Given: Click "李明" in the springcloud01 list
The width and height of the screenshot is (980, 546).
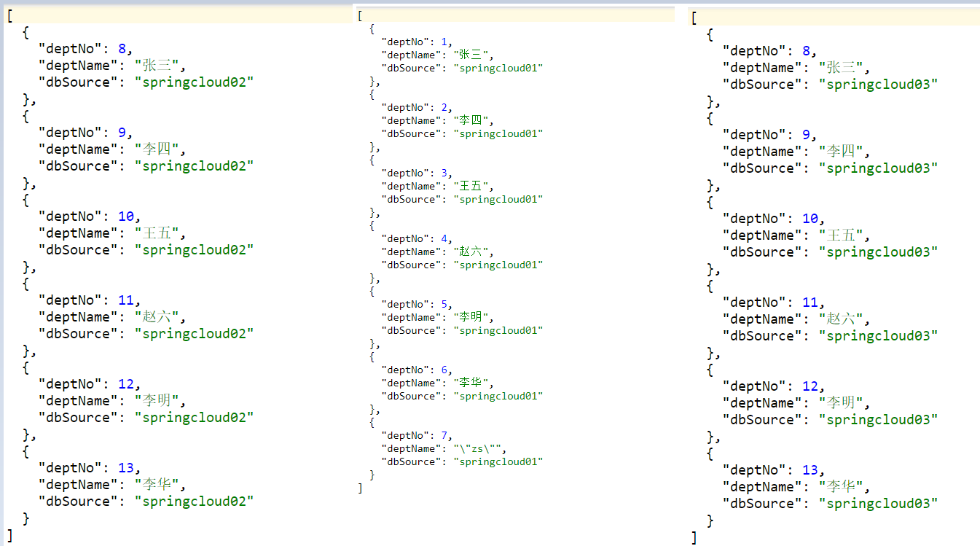Looking at the screenshot, I should pos(470,317).
